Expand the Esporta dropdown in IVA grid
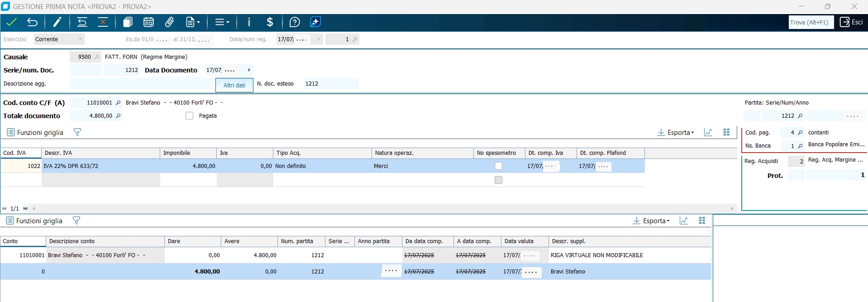 click(x=676, y=133)
